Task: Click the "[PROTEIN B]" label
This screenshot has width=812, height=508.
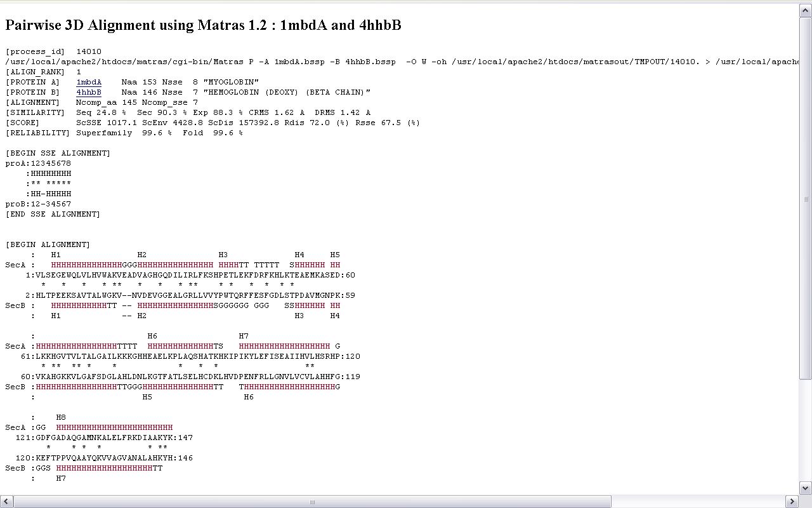Action: pos(33,92)
